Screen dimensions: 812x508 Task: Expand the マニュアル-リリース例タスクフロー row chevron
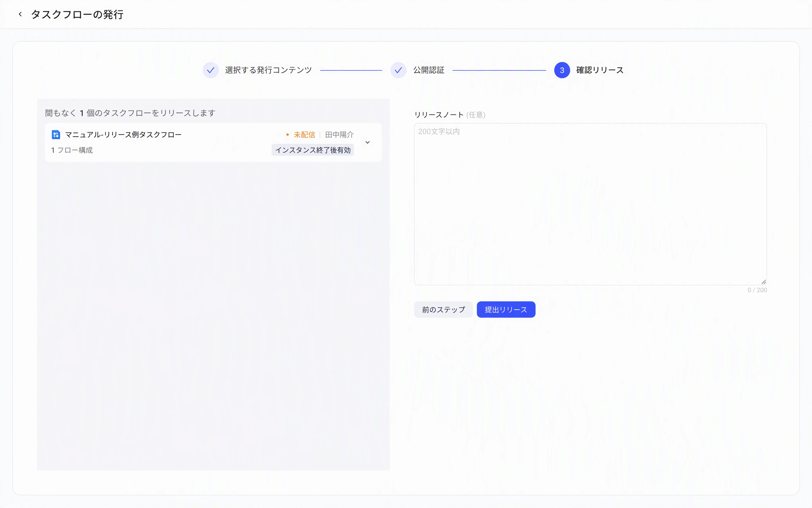pyautogui.click(x=367, y=142)
